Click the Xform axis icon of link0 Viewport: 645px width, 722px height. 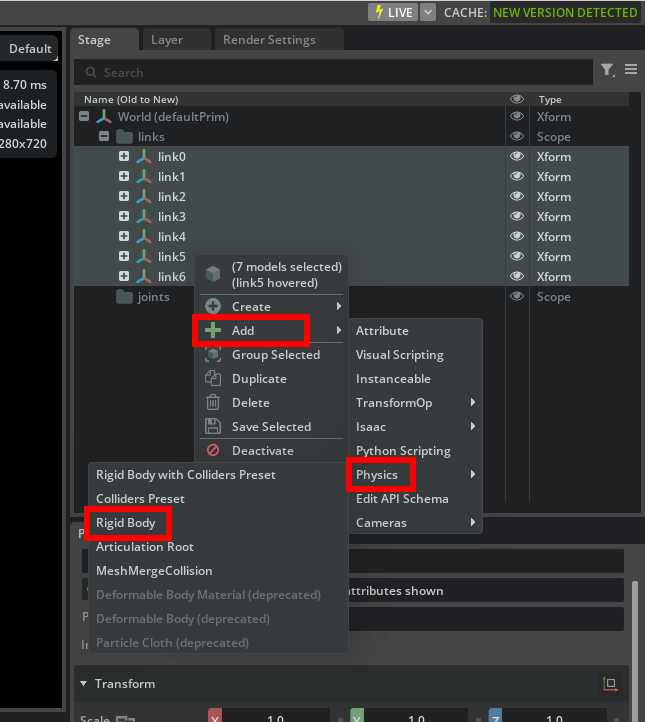pos(144,157)
